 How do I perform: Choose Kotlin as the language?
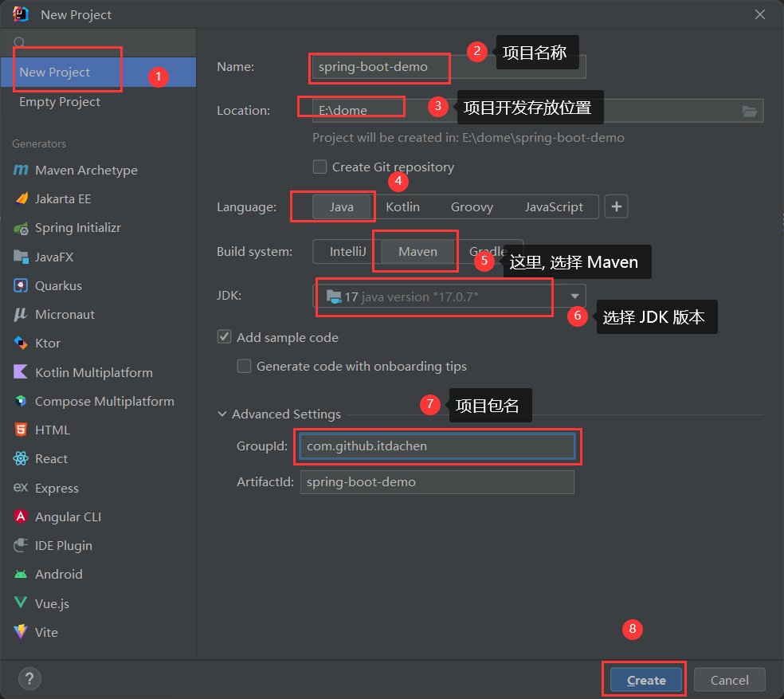point(402,207)
